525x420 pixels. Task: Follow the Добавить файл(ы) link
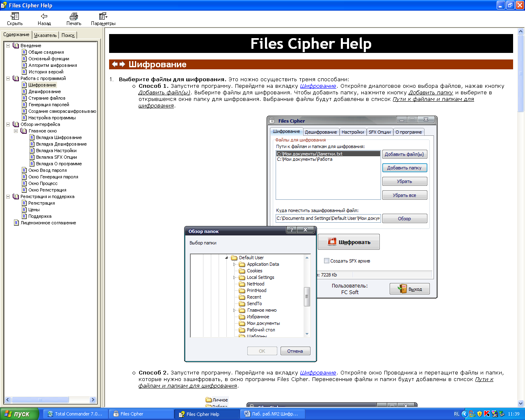point(164,93)
